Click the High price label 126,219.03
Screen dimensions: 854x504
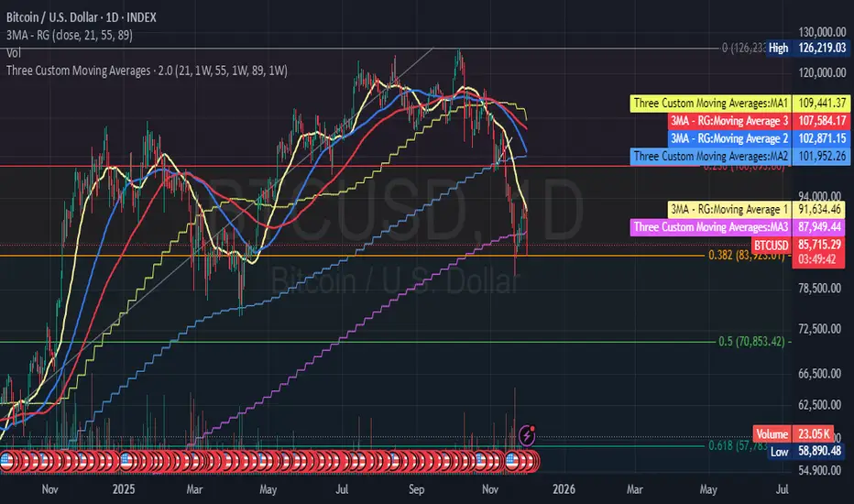(807, 48)
